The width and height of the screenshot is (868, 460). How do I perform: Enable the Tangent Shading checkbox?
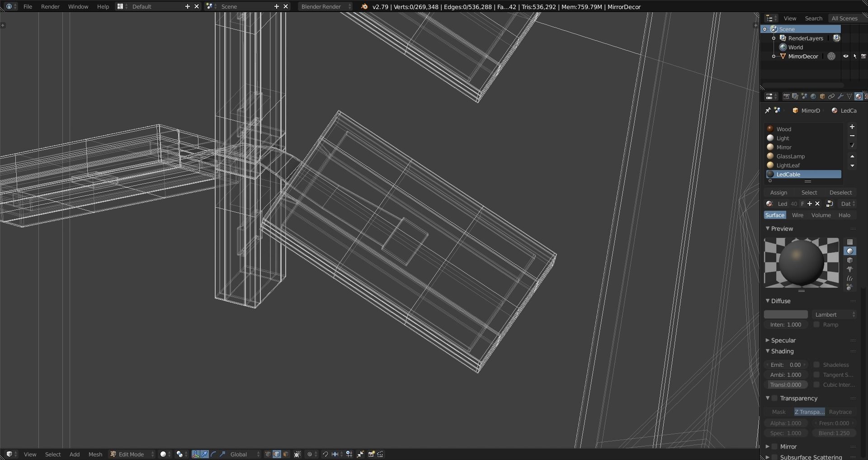click(x=816, y=375)
